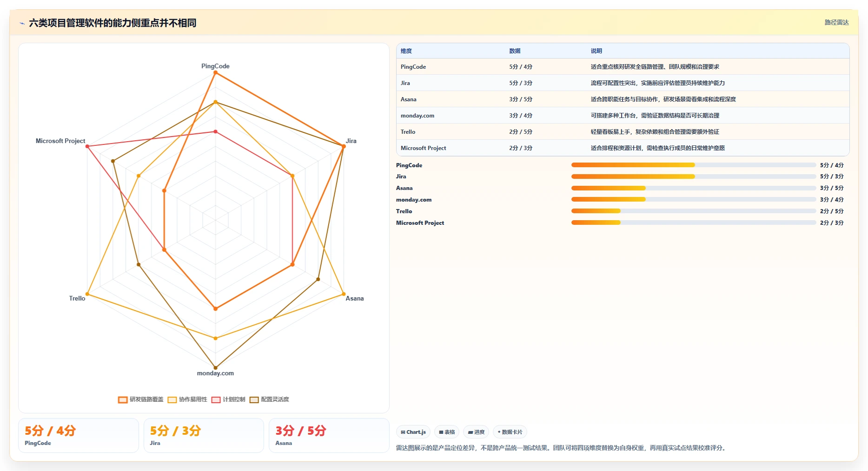Click the Asana progress bar
The width and height of the screenshot is (868, 471).
pos(694,188)
